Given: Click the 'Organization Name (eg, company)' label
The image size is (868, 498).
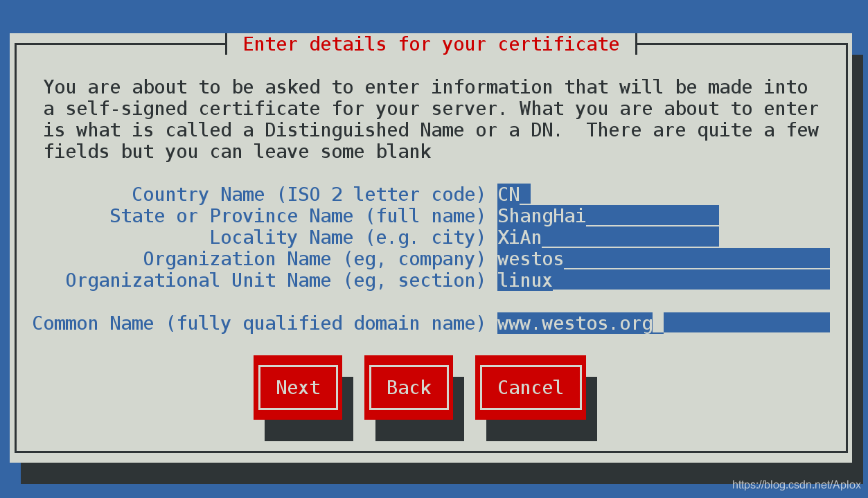Looking at the screenshot, I should tap(315, 259).
